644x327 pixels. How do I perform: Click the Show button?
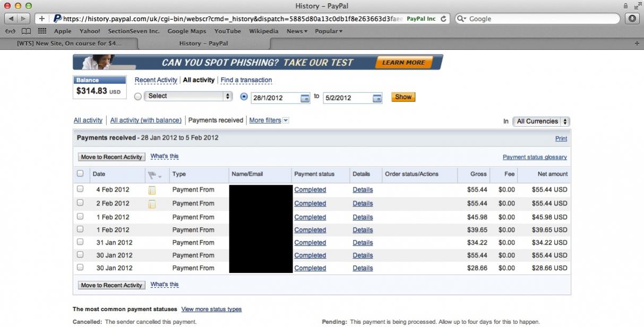[x=403, y=97]
